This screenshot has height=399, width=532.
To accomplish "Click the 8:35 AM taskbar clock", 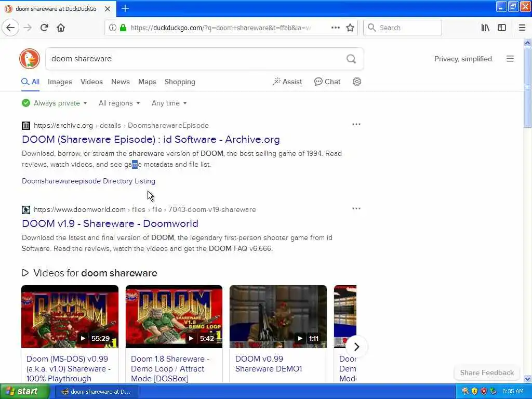I will (513, 392).
